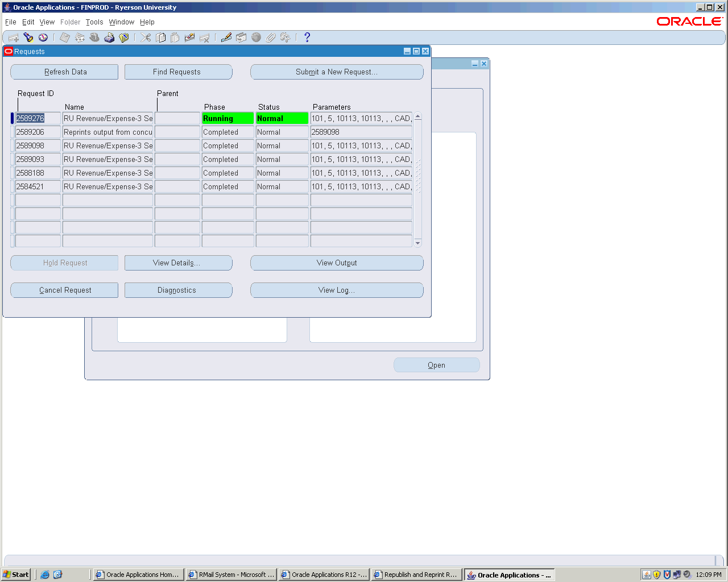Click the Print icon in toolbar
The height and width of the screenshot is (582, 728).
click(x=109, y=38)
